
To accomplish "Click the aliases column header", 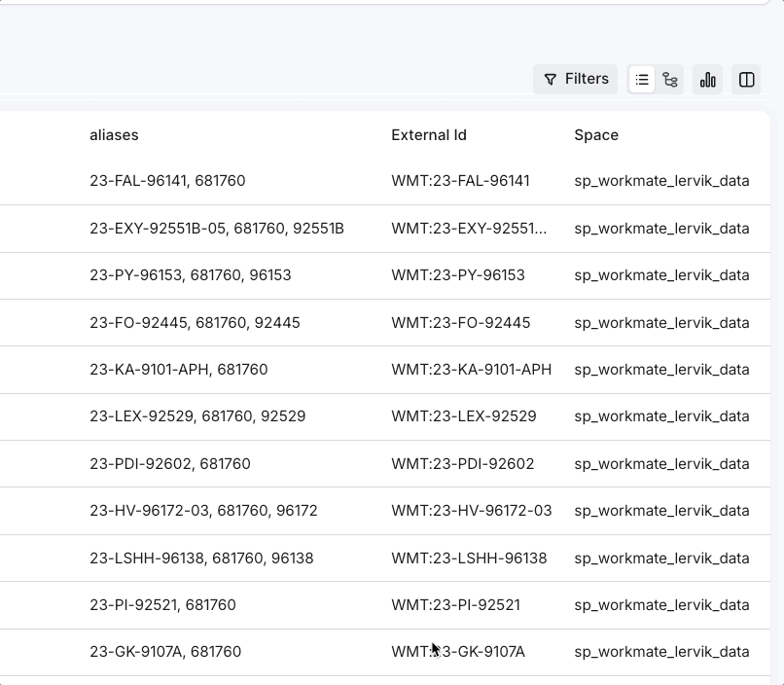I will [x=114, y=135].
